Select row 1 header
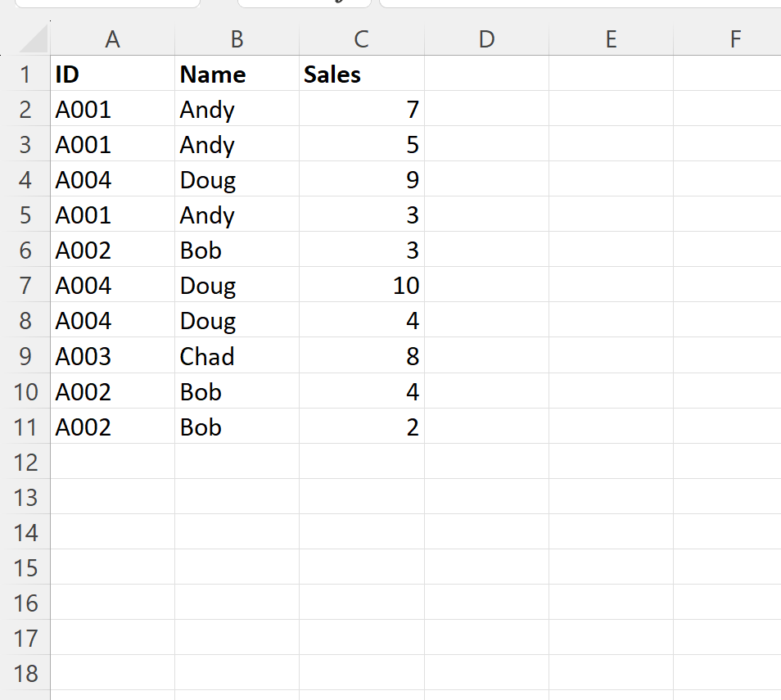 click(25, 73)
